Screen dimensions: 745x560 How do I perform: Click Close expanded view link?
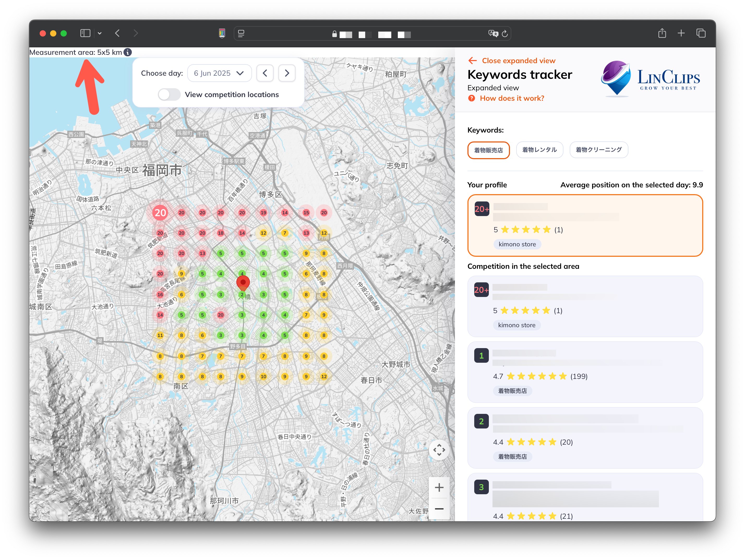coord(519,61)
